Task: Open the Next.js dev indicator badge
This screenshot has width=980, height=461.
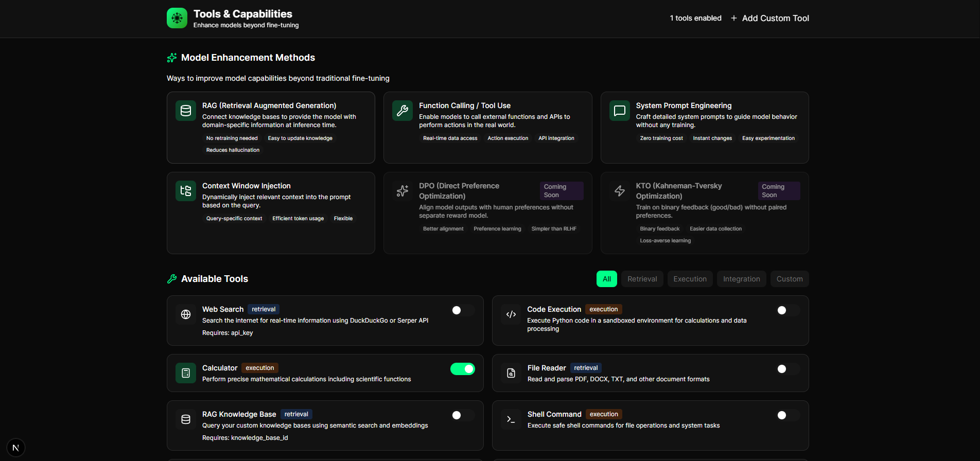Action: pyautogui.click(x=16, y=448)
